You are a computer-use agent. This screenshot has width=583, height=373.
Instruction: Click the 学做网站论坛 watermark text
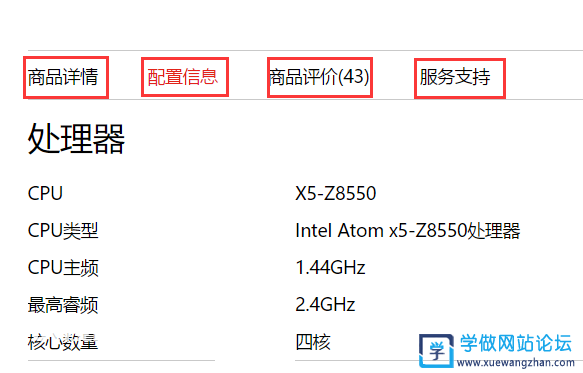516,343
